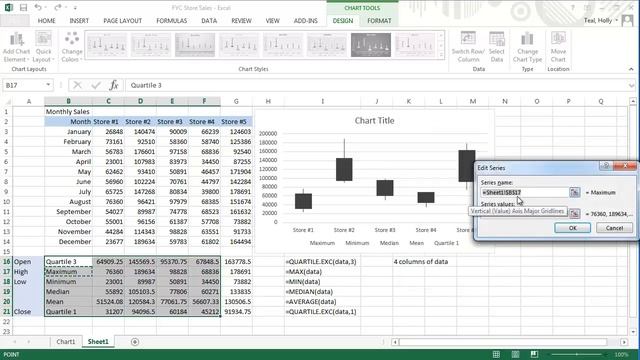Image resolution: width=640 pixels, height=360 pixels.
Task: Switch to the Chart1 sheet tab
Action: [66, 342]
